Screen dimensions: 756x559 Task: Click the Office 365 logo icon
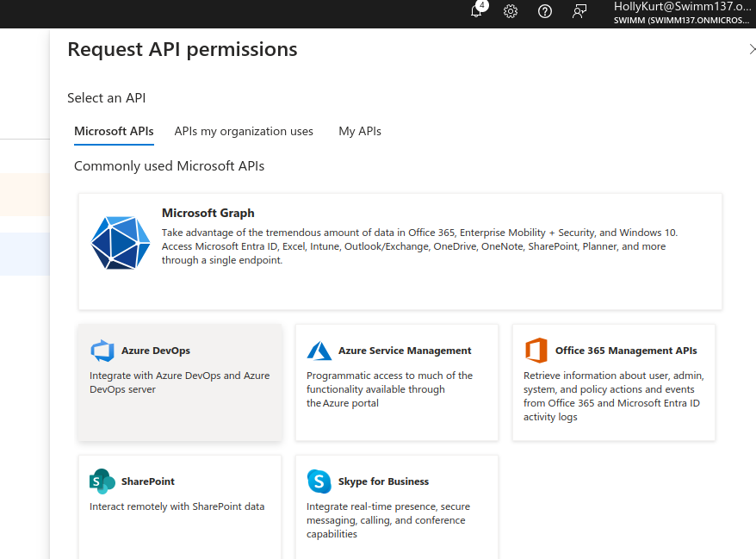tap(536, 351)
